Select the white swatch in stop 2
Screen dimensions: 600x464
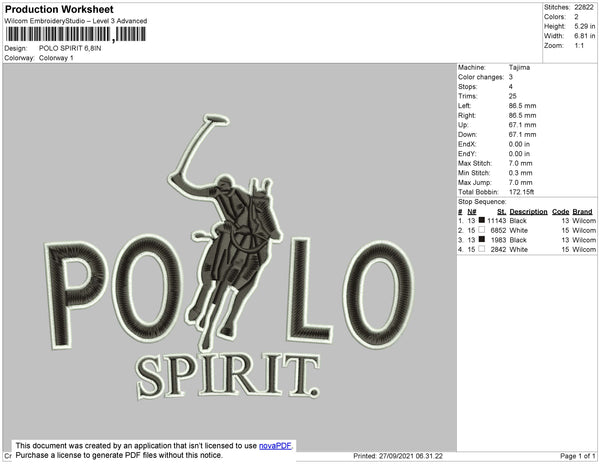coord(482,230)
